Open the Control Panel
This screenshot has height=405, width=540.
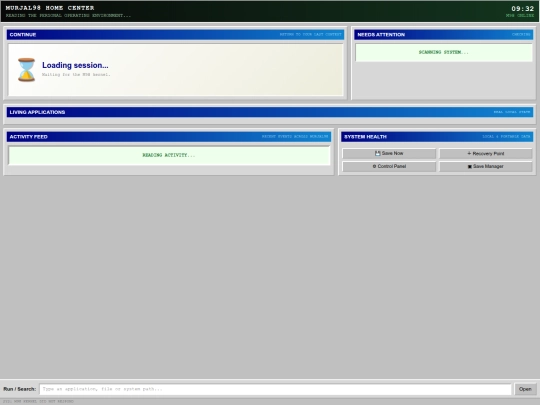[x=389, y=166]
